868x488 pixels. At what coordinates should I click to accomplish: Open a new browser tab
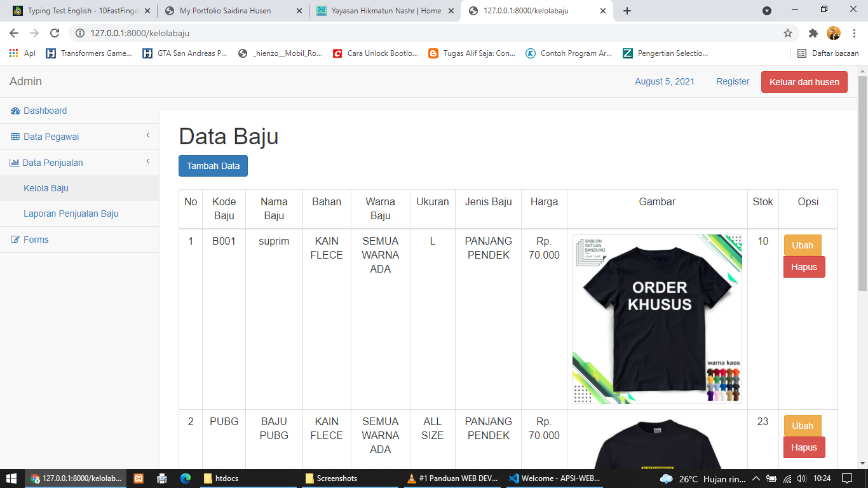(x=627, y=11)
